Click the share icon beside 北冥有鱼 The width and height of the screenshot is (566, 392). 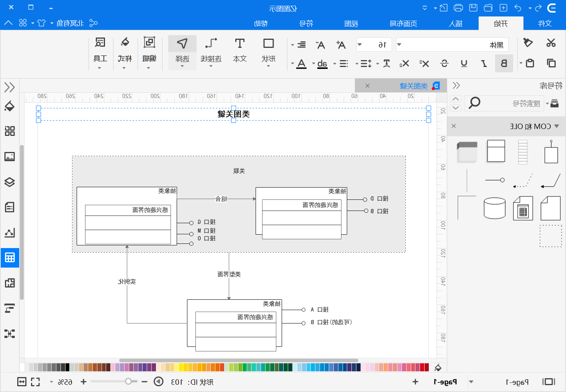[x=94, y=23]
